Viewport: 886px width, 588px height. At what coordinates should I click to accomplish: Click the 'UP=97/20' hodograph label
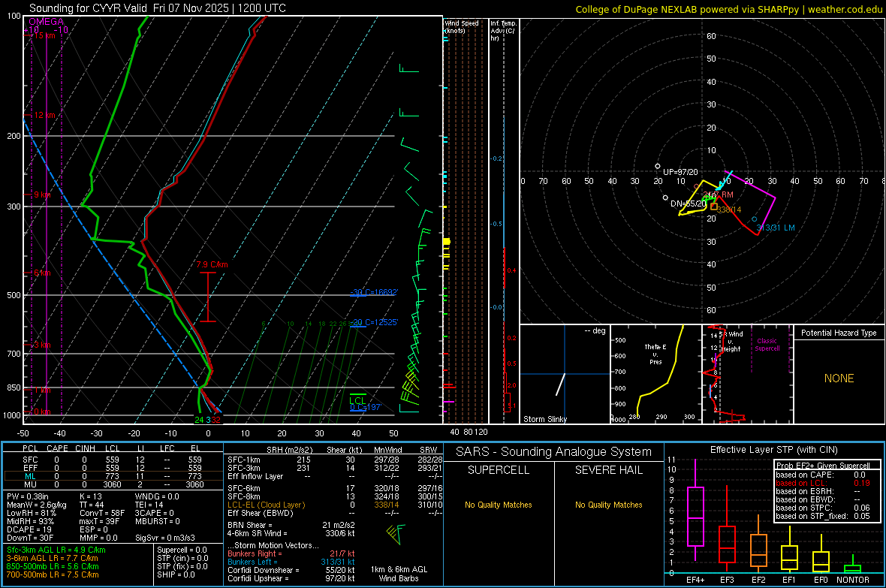[680, 172]
